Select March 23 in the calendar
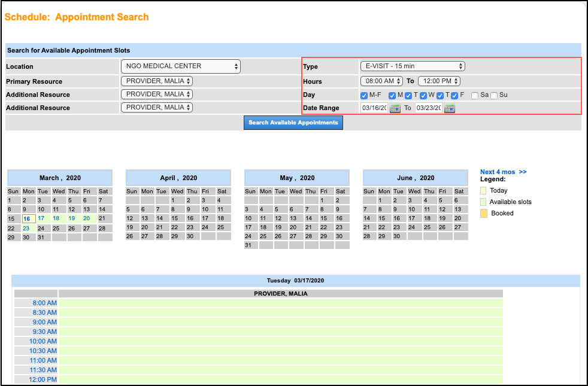Viewport: 588px width, 386px height. pos(26,228)
